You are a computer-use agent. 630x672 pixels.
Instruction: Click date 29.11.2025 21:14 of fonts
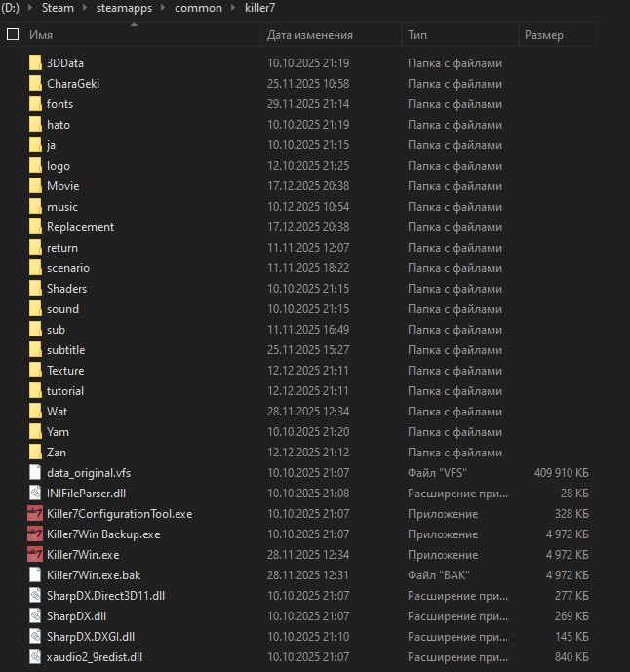click(x=308, y=104)
